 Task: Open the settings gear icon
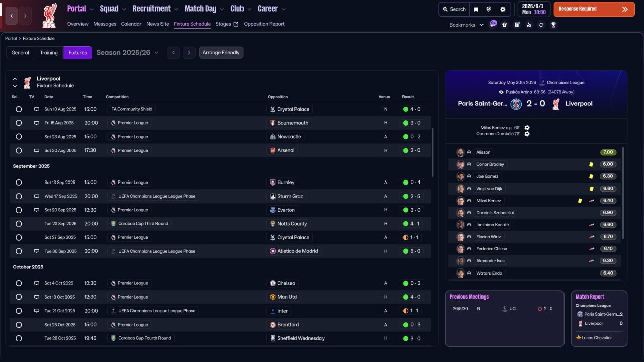point(503,9)
